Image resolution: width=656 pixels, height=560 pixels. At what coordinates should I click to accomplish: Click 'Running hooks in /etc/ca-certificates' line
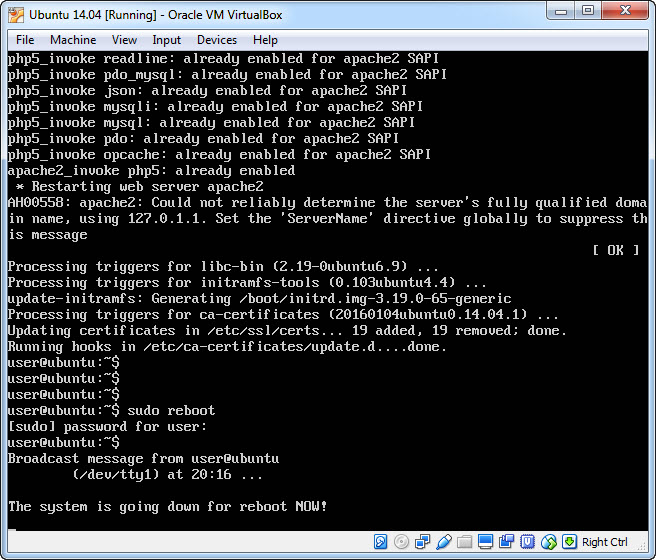tap(227, 347)
